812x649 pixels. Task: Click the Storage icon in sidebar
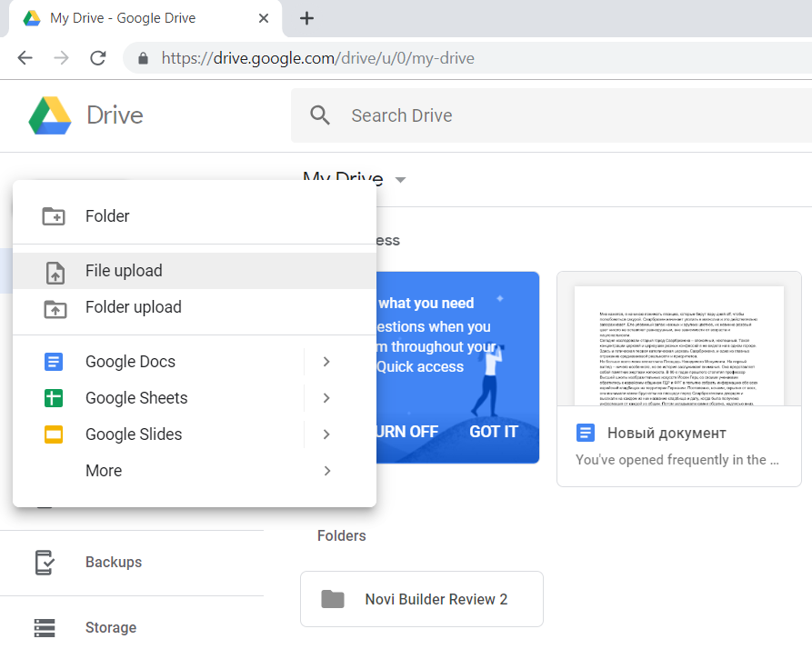click(x=45, y=628)
